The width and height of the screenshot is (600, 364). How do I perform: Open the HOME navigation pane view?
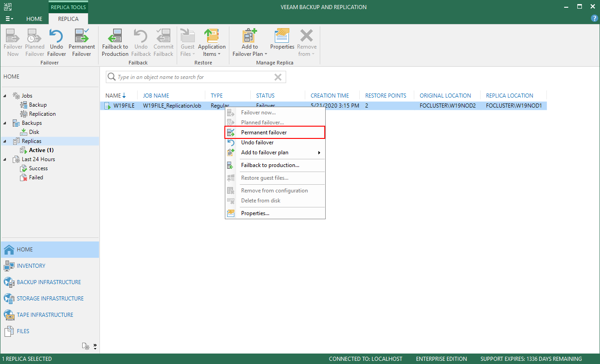(50, 250)
